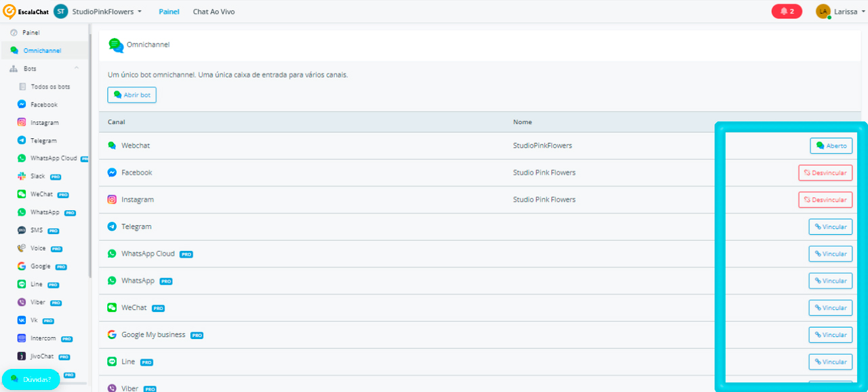The width and height of the screenshot is (868, 392).
Task: Select Slack in the sidebar
Action: click(37, 176)
